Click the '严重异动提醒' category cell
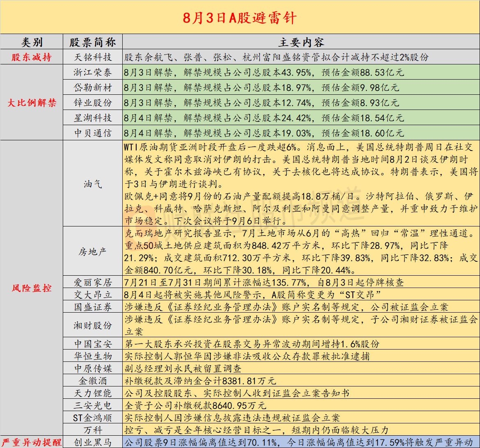This screenshot has width=480, height=448. coord(32,442)
